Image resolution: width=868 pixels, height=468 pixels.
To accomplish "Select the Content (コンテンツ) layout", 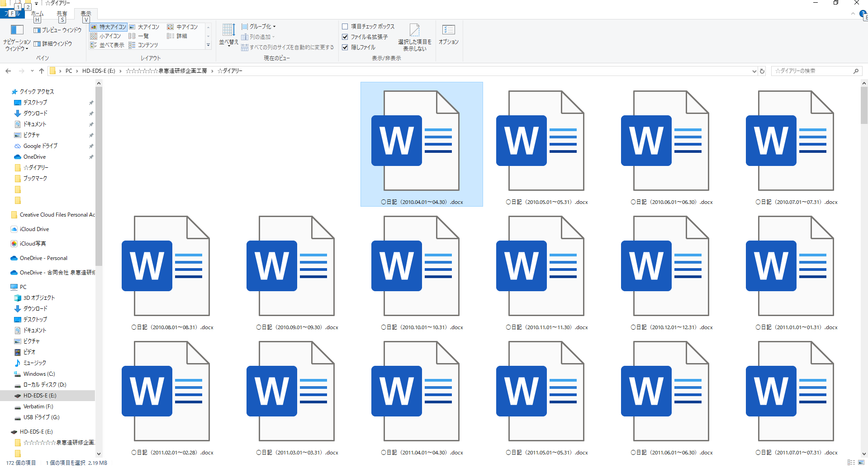I will pos(143,45).
